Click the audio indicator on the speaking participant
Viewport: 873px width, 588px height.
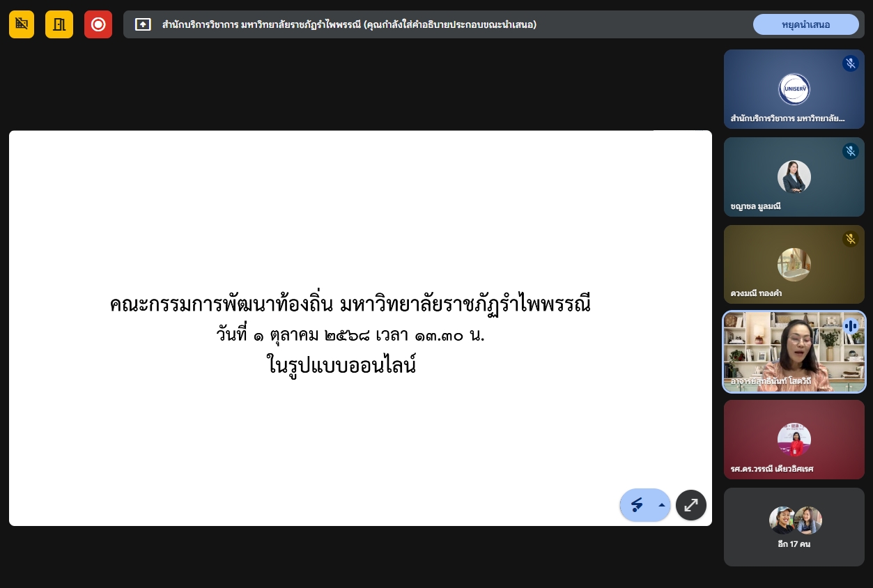(x=850, y=326)
